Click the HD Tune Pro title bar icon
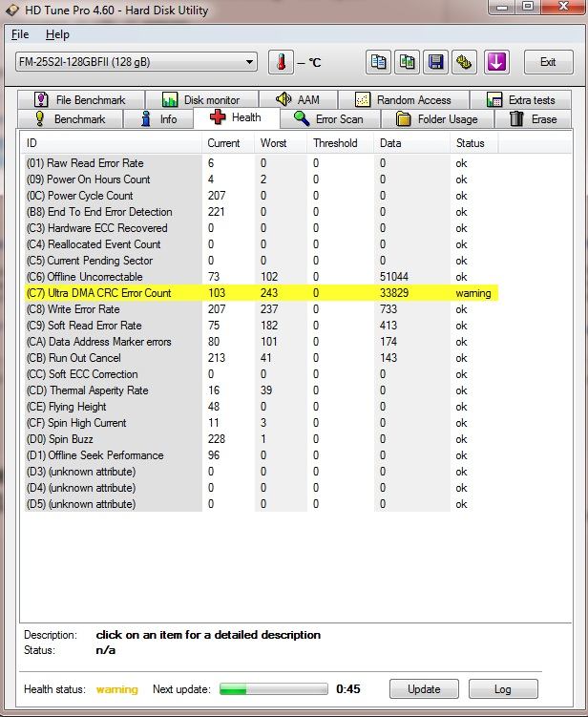This screenshot has width=588, height=717. (12, 10)
